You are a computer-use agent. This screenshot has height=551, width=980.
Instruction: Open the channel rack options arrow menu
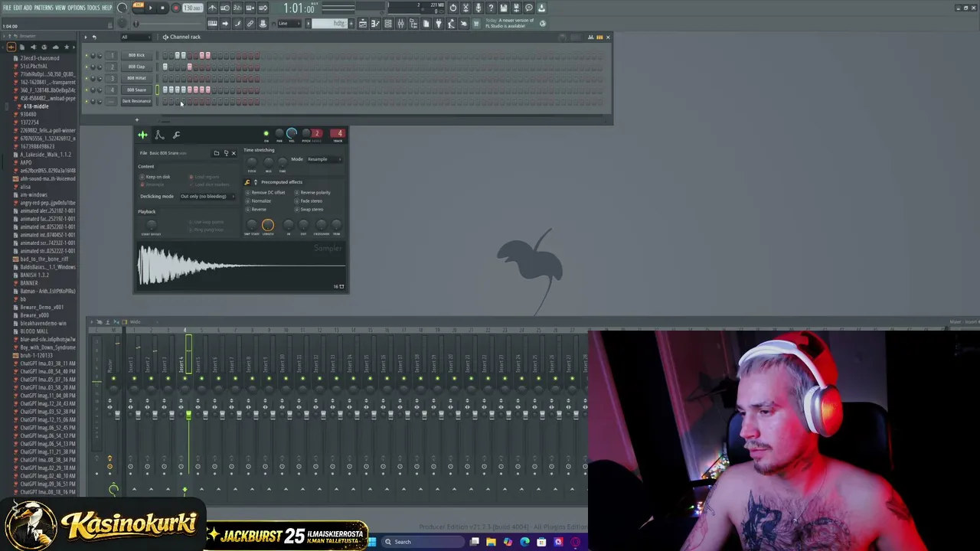(x=86, y=37)
